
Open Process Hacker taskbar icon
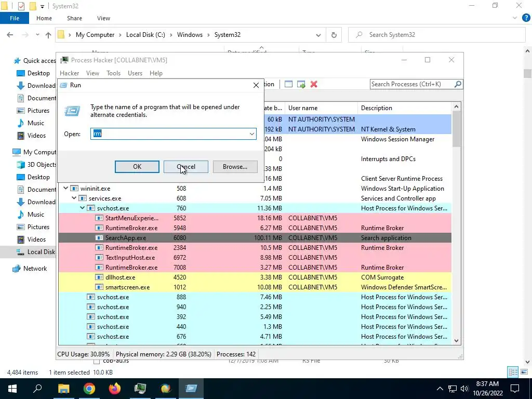coord(140,389)
